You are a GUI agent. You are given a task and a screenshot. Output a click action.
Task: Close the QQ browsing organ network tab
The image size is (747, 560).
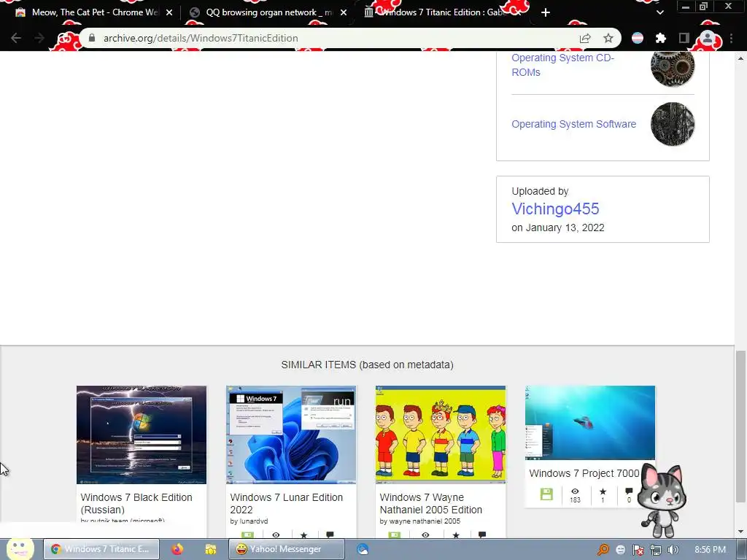coord(344,12)
